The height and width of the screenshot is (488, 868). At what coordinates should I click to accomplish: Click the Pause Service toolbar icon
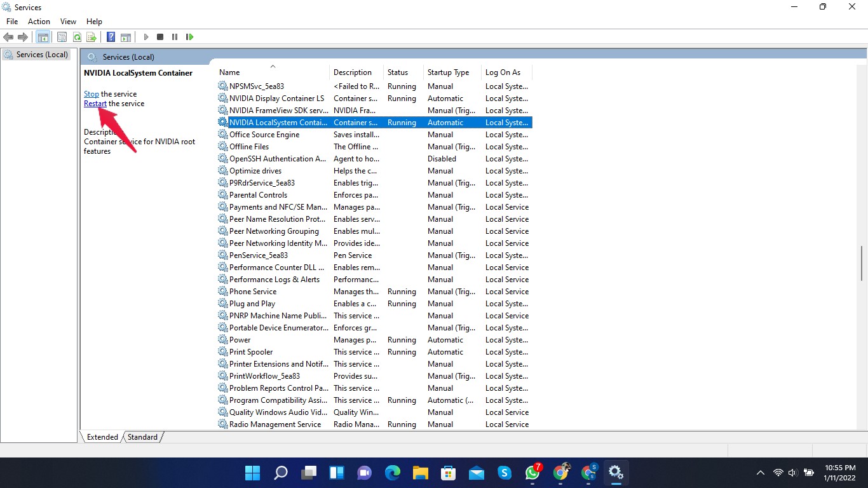tap(175, 37)
